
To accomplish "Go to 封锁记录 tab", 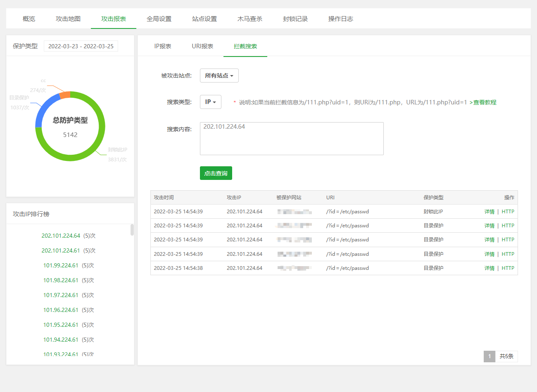I will pos(295,19).
